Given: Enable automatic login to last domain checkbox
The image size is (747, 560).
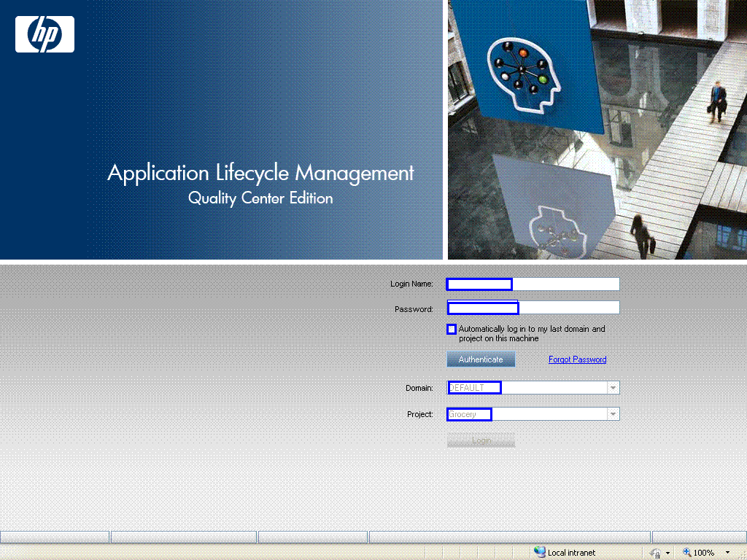Looking at the screenshot, I should click(x=451, y=329).
